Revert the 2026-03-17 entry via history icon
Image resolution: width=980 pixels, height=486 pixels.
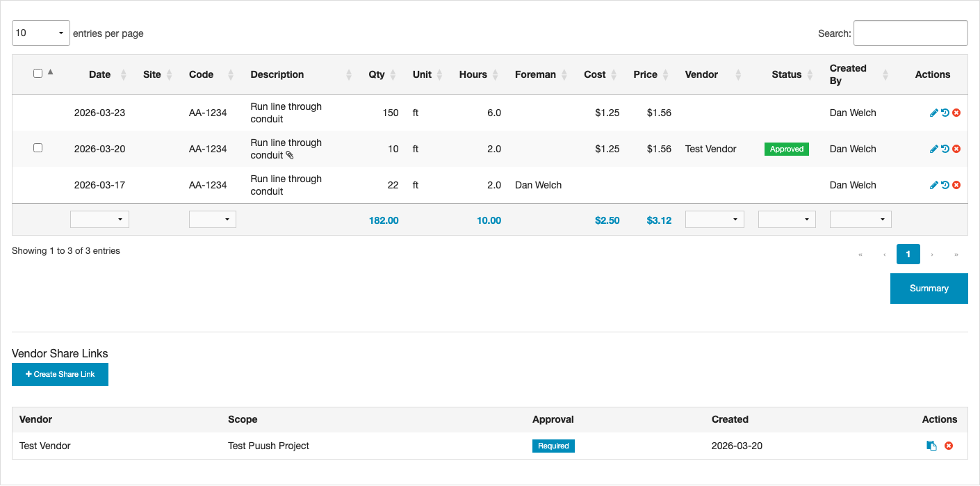coord(945,185)
